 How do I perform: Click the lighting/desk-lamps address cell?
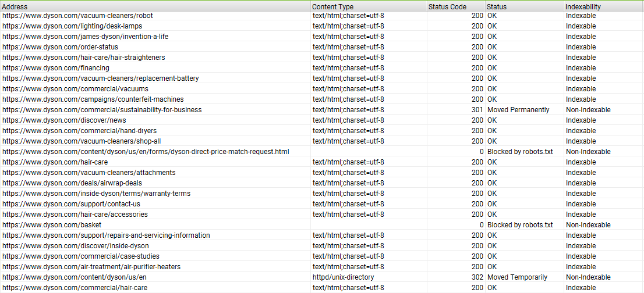pyautogui.click(x=72, y=26)
